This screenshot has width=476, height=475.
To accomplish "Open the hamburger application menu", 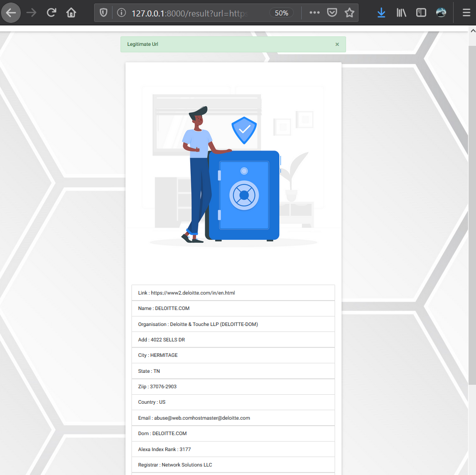I will click(466, 13).
